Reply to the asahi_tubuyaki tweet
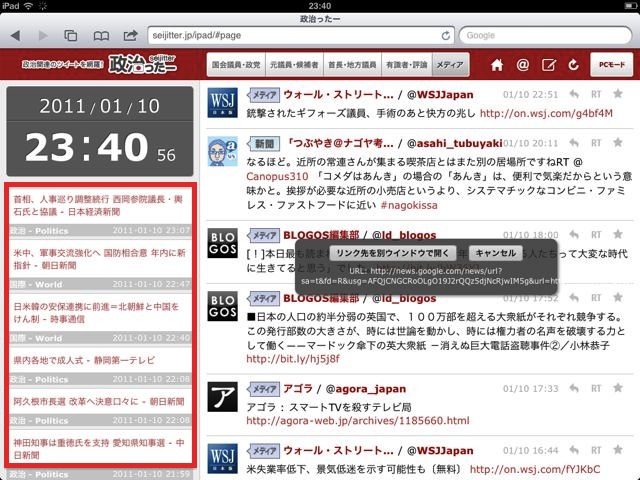Screen dimensions: 640x480 574,143
